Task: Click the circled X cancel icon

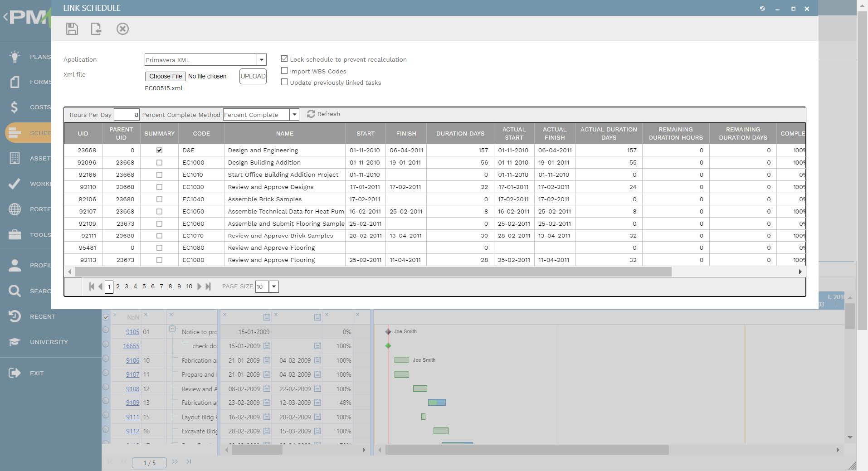Action: tap(122, 29)
